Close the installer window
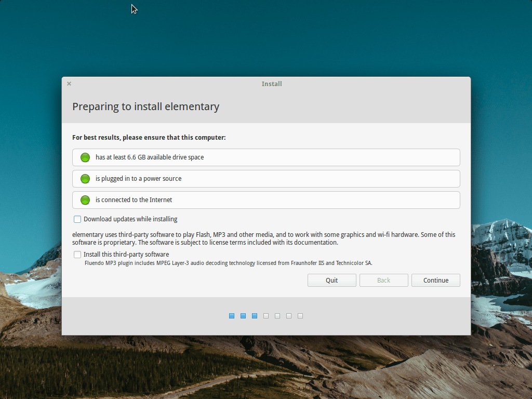 point(69,84)
